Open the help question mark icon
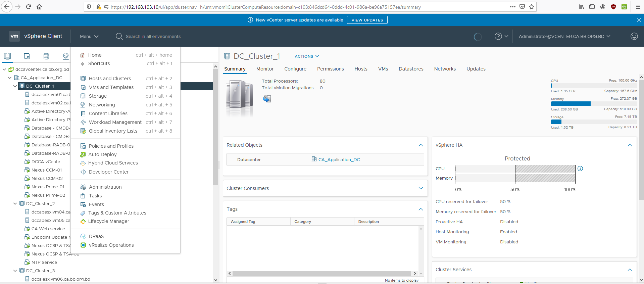Image resolution: width=644 pixels, height=284 pixels. pyautogui.click(x=498, y=36)
